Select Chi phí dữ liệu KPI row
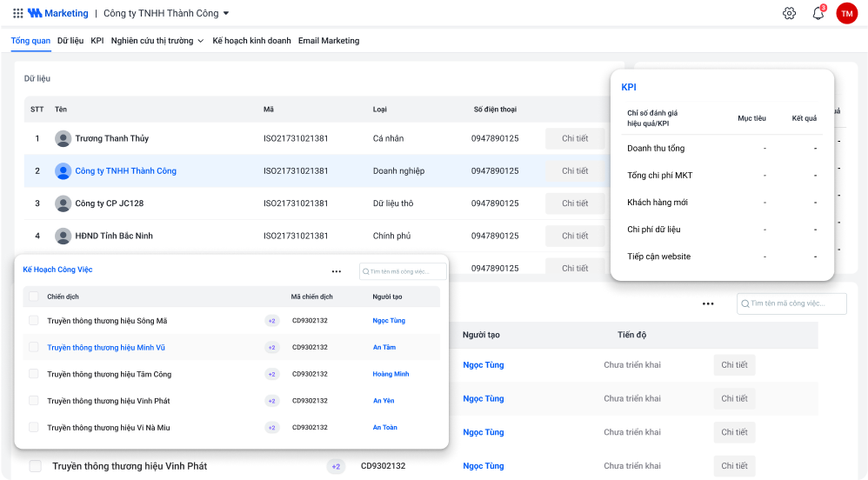This screenshot has height=480, width=868. tap(722, 230)
